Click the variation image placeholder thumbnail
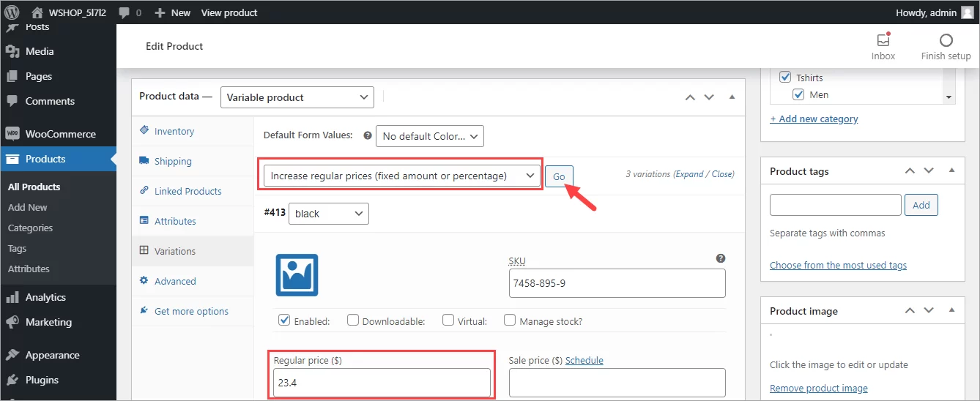The width and height of the screenshot is (980, 401). click(x=297, y=275)
